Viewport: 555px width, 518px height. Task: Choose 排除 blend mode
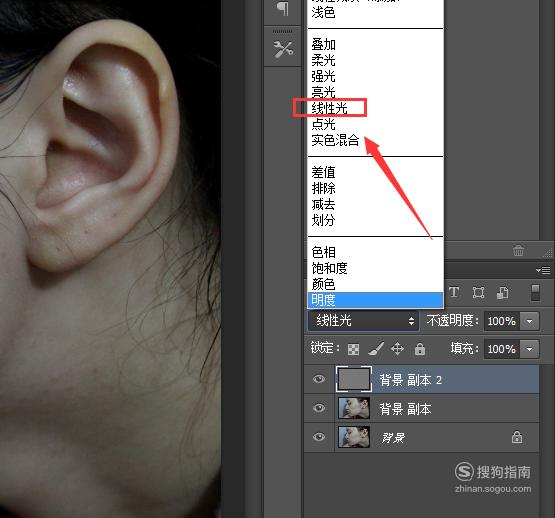(x=375, y=189)
